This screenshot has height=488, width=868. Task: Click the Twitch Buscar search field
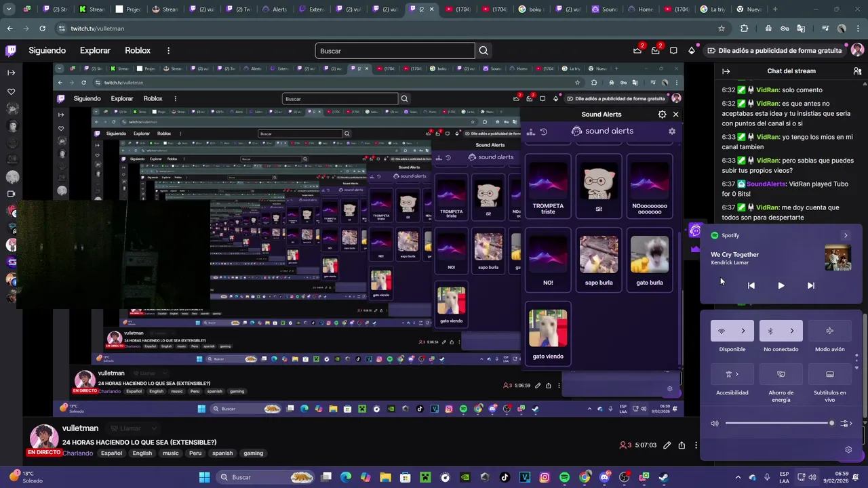[395, 51]
